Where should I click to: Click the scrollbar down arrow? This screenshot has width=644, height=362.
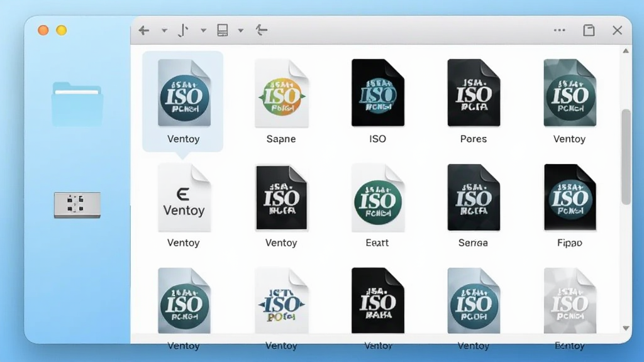626,328
